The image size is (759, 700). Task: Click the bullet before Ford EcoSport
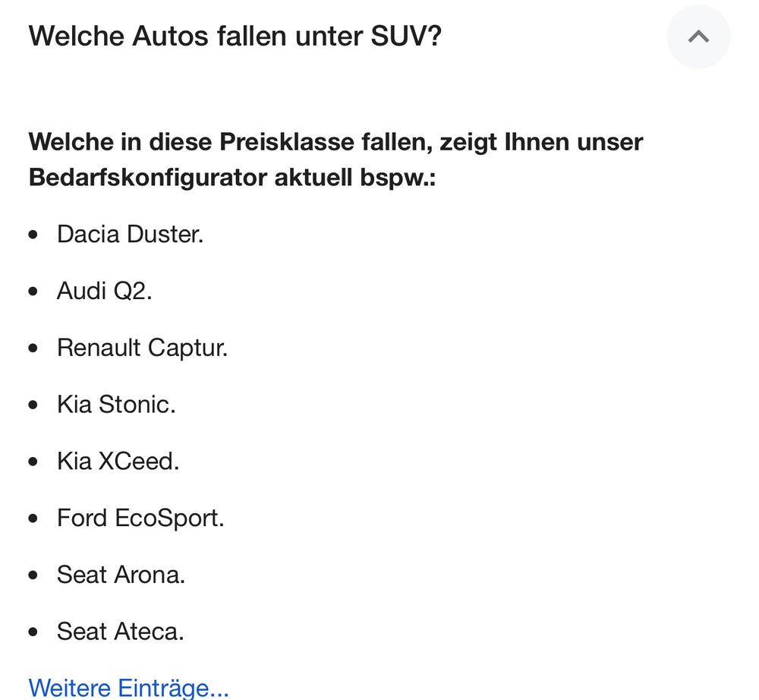pos(33,519)
